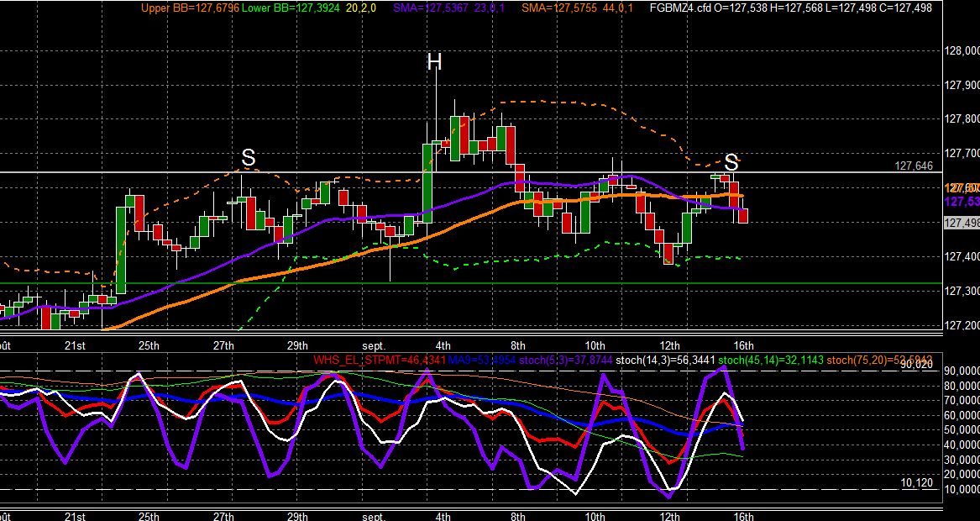
Task: Click the 127,900 price axis label
Action: [963, 85]
